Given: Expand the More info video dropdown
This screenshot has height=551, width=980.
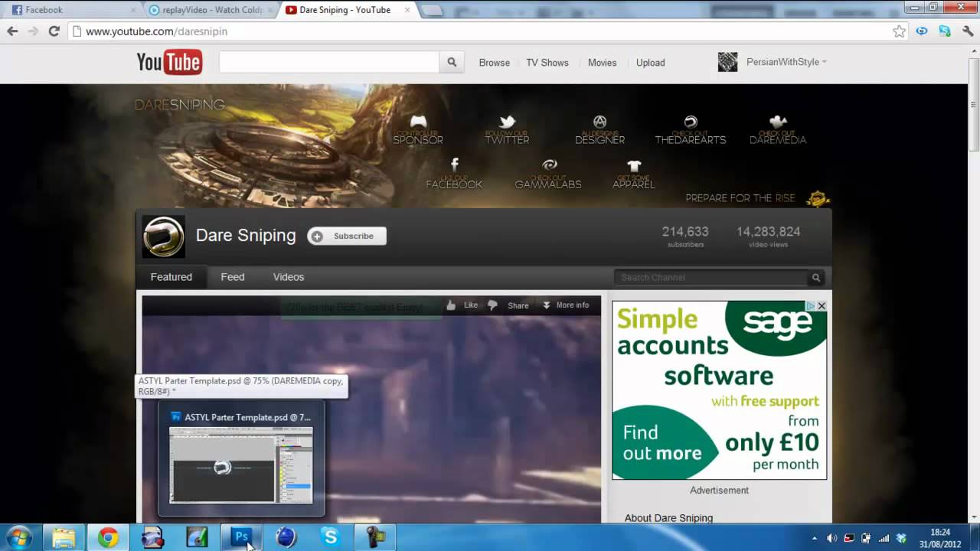Looking at the screenshot, I should coord(566,305).
